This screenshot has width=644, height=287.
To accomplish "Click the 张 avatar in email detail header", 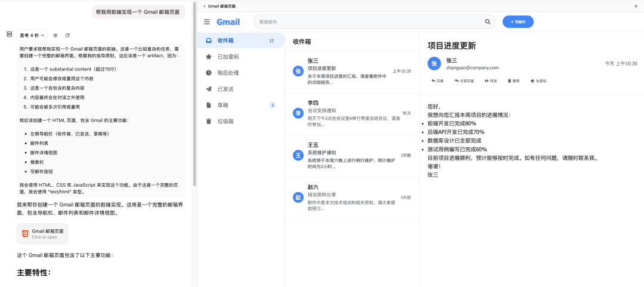I will pos(434,64).
